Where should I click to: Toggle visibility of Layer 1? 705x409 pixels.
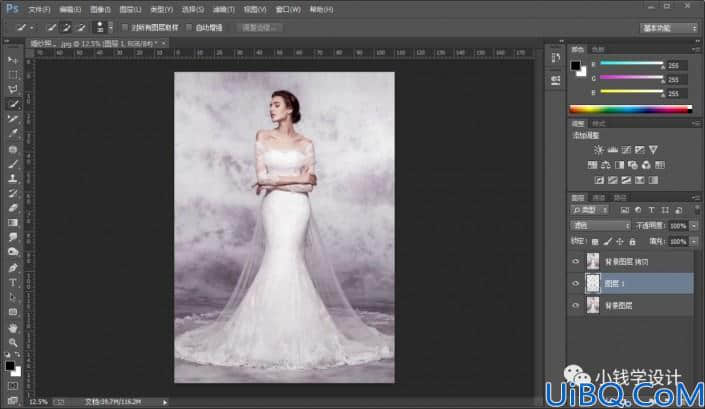(x=576, y=283)
